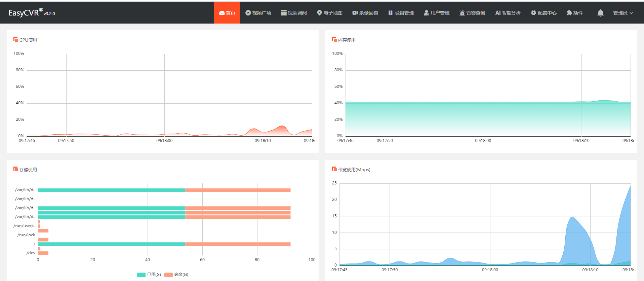The width and height of the screenshot is (644, 281).
Task: Go to the 首页 tab
Action: [x=227, y=13]
